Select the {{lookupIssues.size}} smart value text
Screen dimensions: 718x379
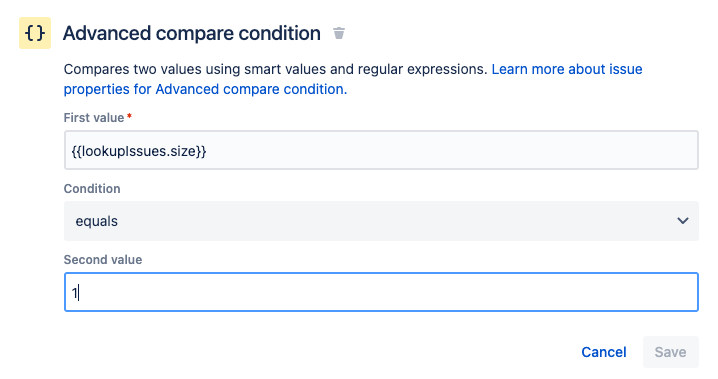click(139, 151)
